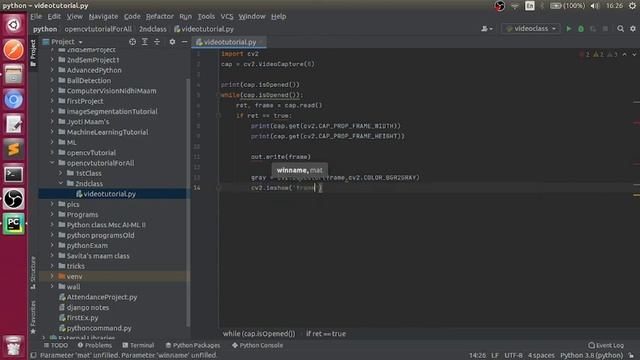
Task: Select pythoncommand.py file in tree
Action: 99,328
